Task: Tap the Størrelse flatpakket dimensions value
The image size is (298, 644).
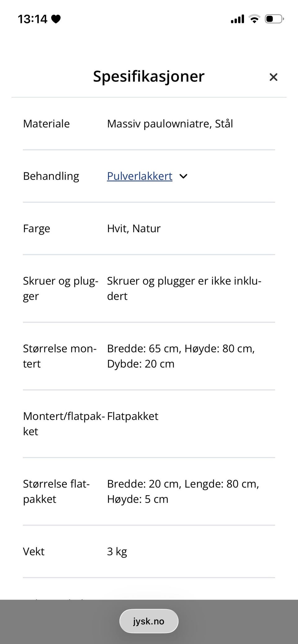Action: [183, 491]
